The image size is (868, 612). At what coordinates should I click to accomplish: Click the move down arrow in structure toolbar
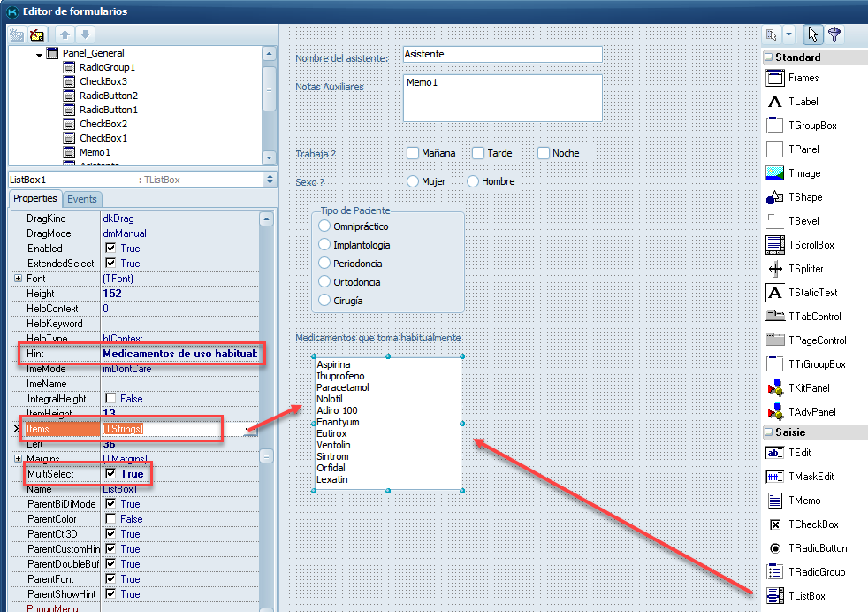pyautogui.click(x=84, y=34)
